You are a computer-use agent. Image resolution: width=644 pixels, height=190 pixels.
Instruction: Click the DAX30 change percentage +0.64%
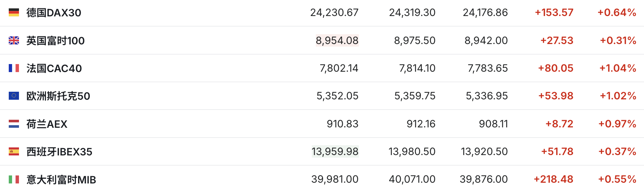(x=617, y=13)
